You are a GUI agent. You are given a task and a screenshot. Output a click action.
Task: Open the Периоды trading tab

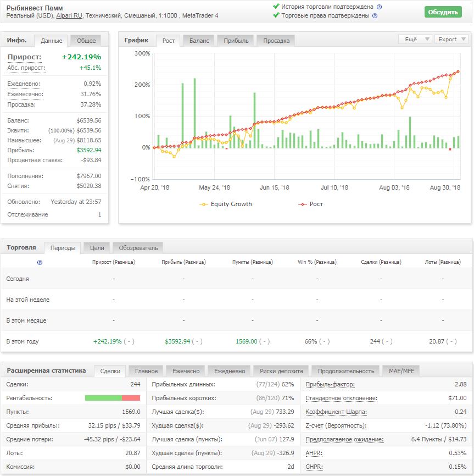tap(63, 248)
